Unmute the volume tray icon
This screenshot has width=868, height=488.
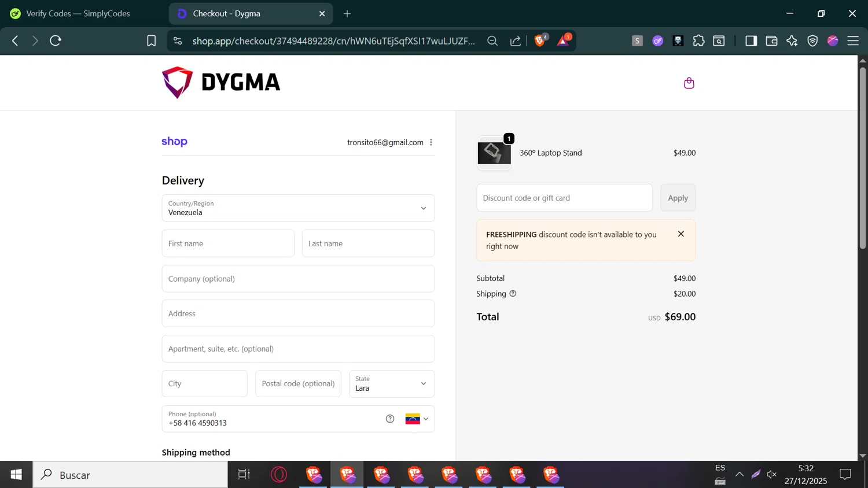(771, 475)
